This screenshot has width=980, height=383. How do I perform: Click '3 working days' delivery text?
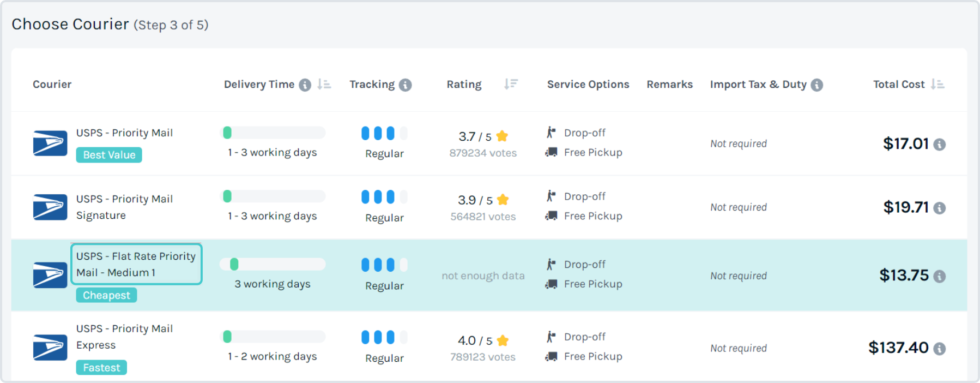coord(273,284)
